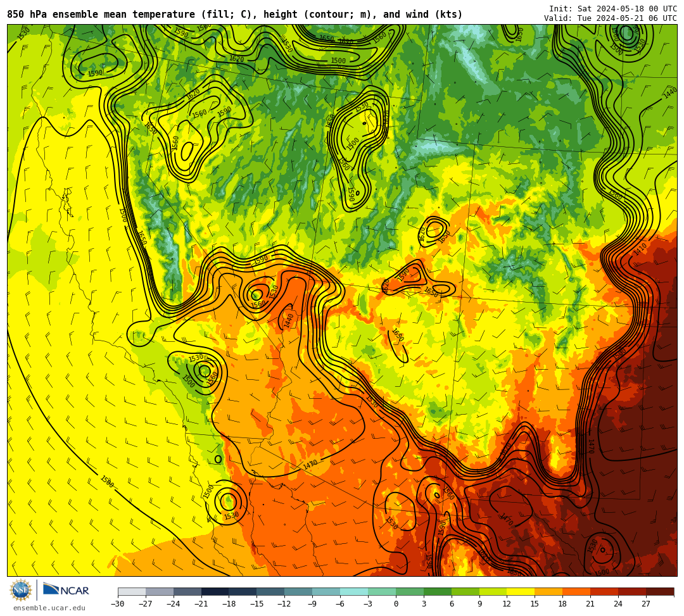Click the NSF logo icon

coord(20,591)
